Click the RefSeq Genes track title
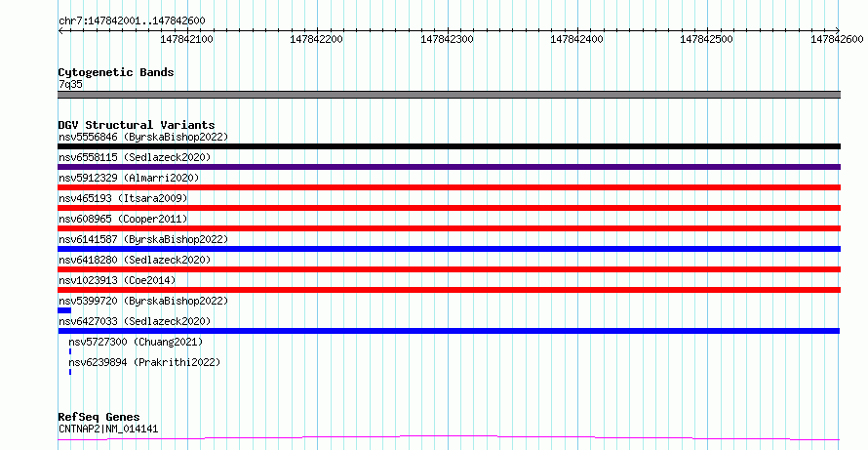This screenshot has width=868, height=450. [x=99, y=417]
